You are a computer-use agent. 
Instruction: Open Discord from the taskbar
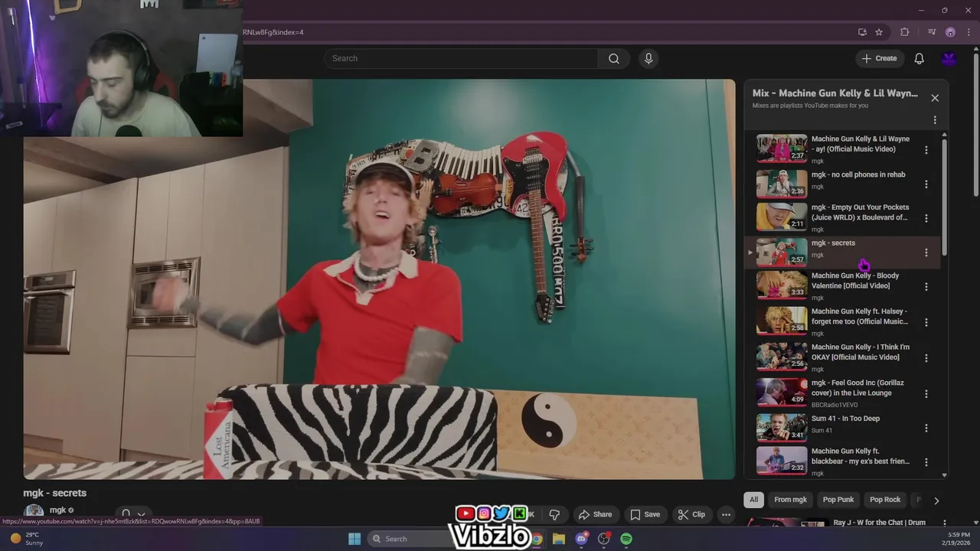(x=582, y=539)
